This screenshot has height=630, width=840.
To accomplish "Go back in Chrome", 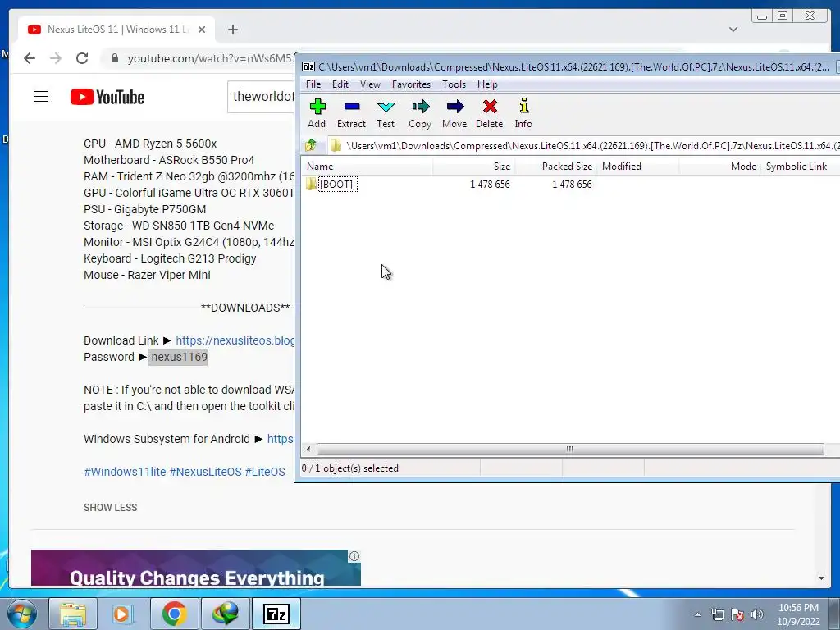I will click(30, 58).
